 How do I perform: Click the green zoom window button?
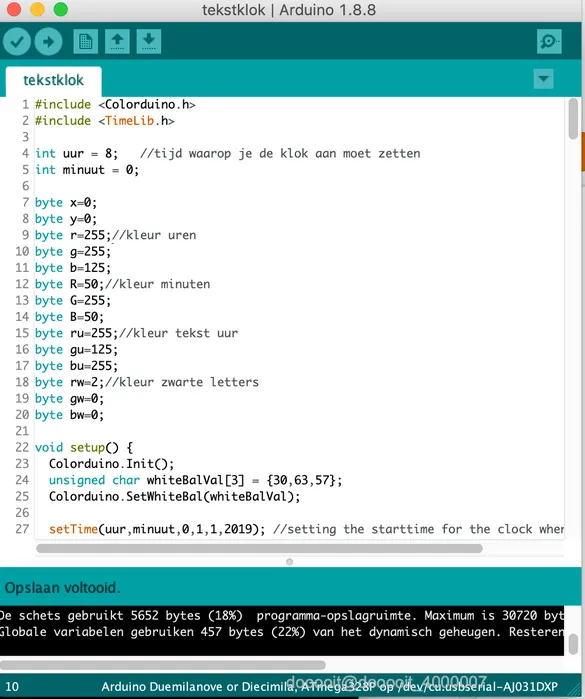(x=61, y=9)
